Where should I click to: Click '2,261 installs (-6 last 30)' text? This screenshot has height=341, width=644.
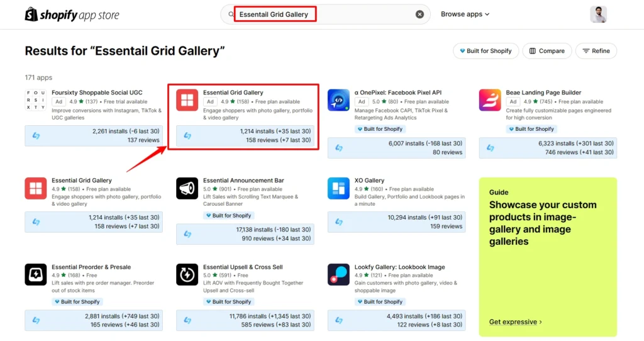point(126,131)
